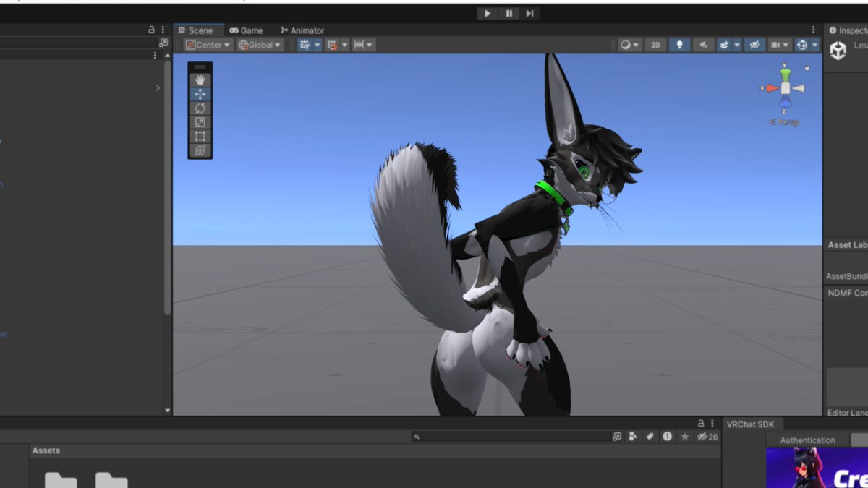Toggle scene lighting bulb
This screenshot has width=868, height=488.
[x=679, y=45]
